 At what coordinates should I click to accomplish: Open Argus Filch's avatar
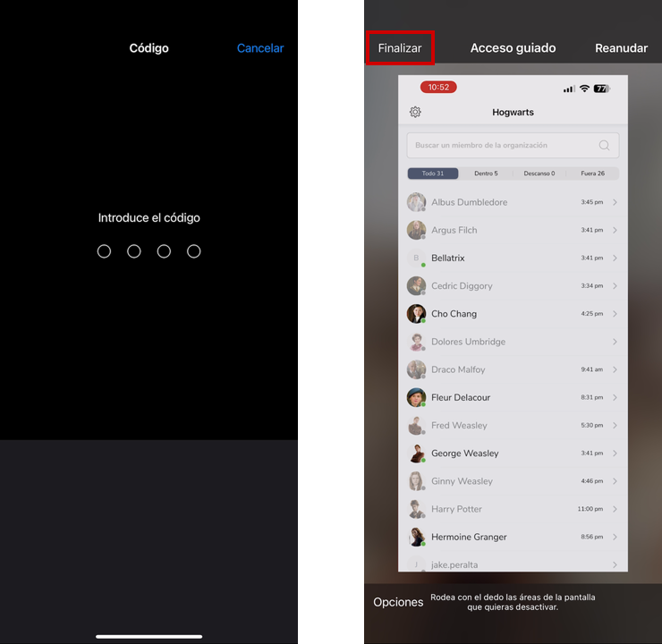(x=416, y=230)
